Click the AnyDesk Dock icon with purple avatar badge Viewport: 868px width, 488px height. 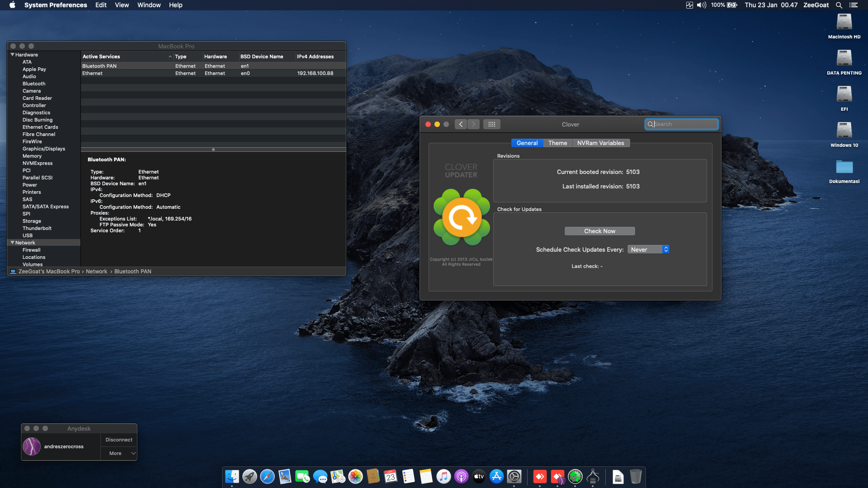point(557,476)
